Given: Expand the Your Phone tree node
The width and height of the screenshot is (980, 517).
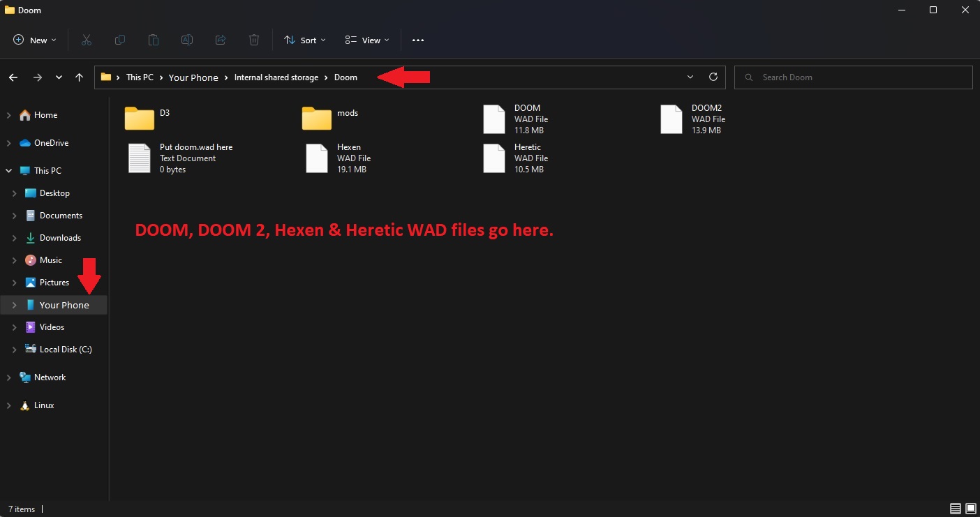Looking at the screenshot, I should click(x=15, y=305).
